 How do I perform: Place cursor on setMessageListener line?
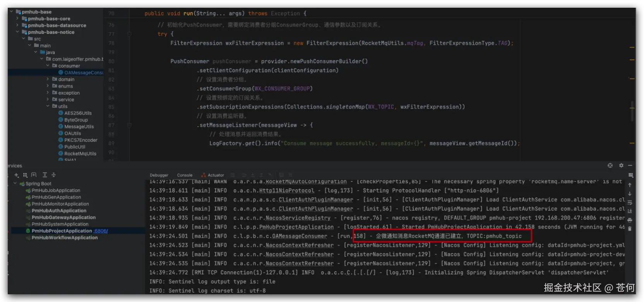pyautogui.click(x=255, y=125)
